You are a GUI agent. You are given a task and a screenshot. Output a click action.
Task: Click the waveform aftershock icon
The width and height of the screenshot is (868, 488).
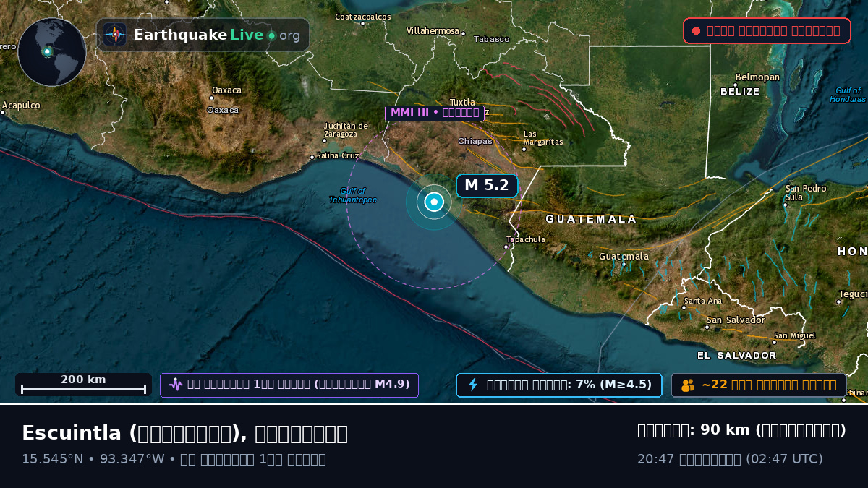tap(176, 385)
